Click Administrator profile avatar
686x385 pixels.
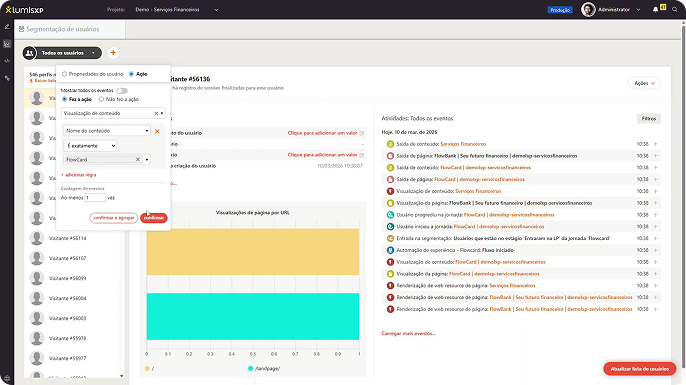click(588, 10)
